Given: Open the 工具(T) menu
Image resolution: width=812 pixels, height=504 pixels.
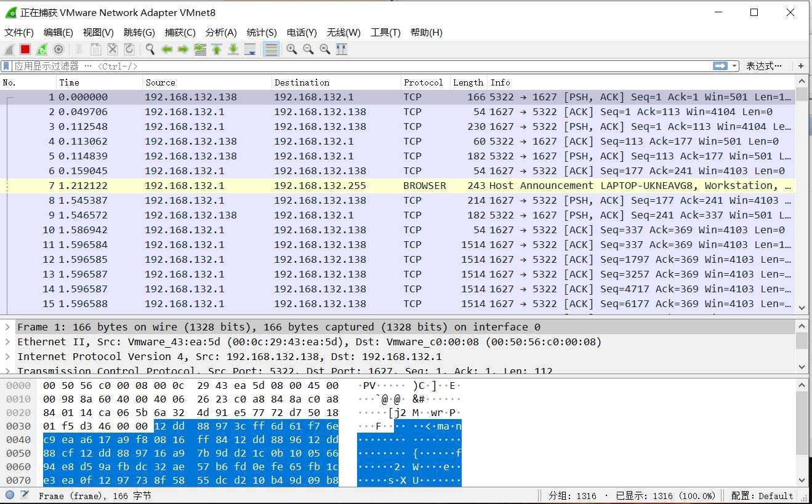Looking at the screenshot, I should [385, 33].
